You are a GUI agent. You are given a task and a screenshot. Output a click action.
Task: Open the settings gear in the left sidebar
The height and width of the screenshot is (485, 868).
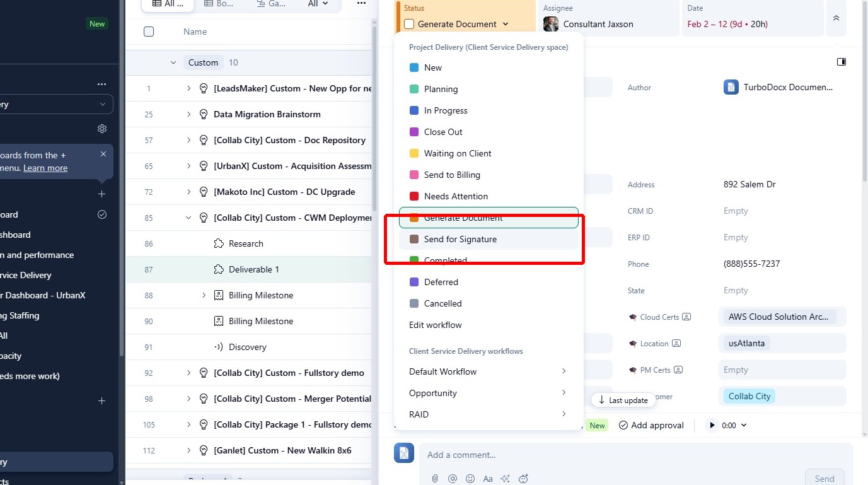[102, 128]
